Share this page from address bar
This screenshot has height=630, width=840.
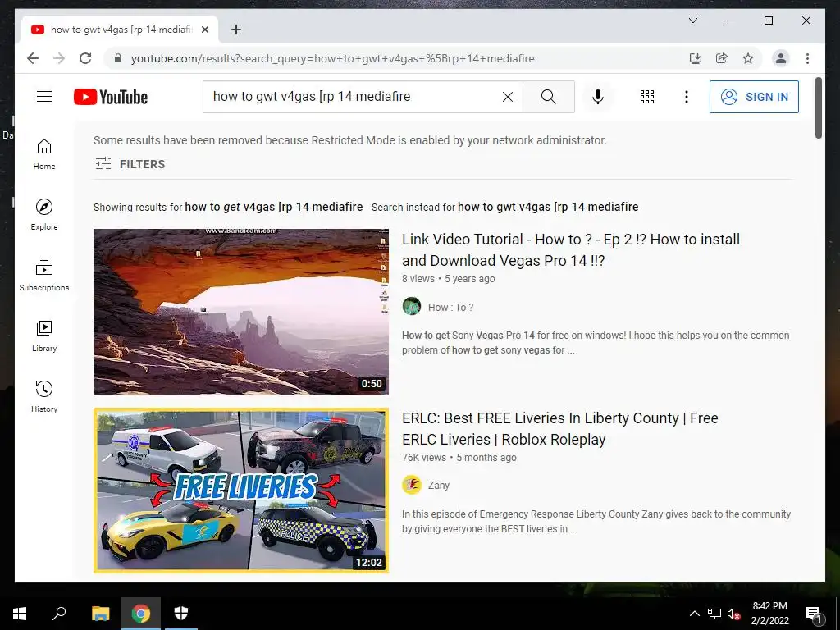722,58
